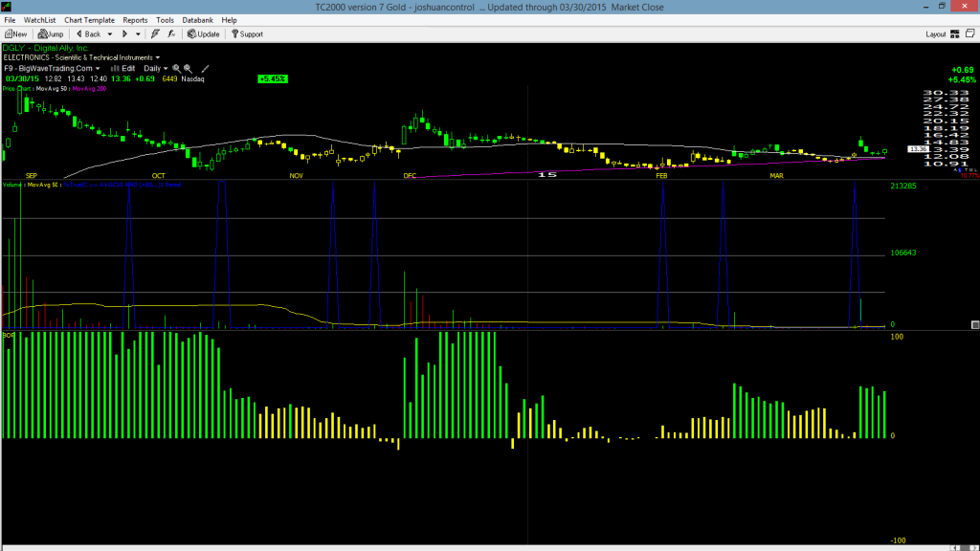Screen dimensions: 980x551
Task: Click the Volume indicator legend label
Action: pyautogui.click(x=12, y=185)
